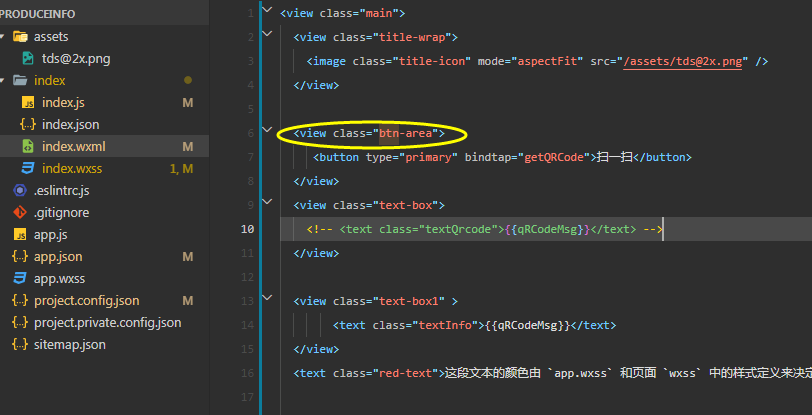Viewport: 812px width, 415px height.
Task: Open sitemap.json file
Action: pos(70,345)
